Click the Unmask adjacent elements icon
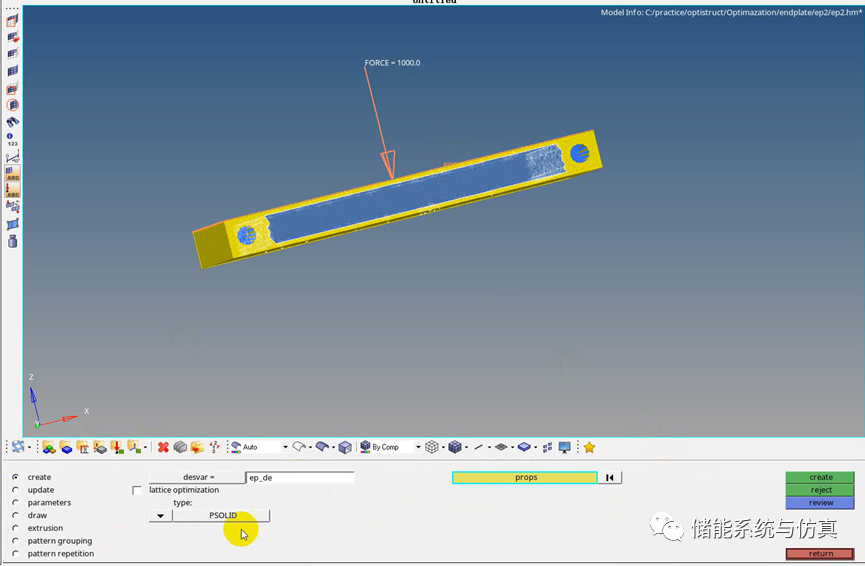Screen dimensions: 865x566 (12, 54)
